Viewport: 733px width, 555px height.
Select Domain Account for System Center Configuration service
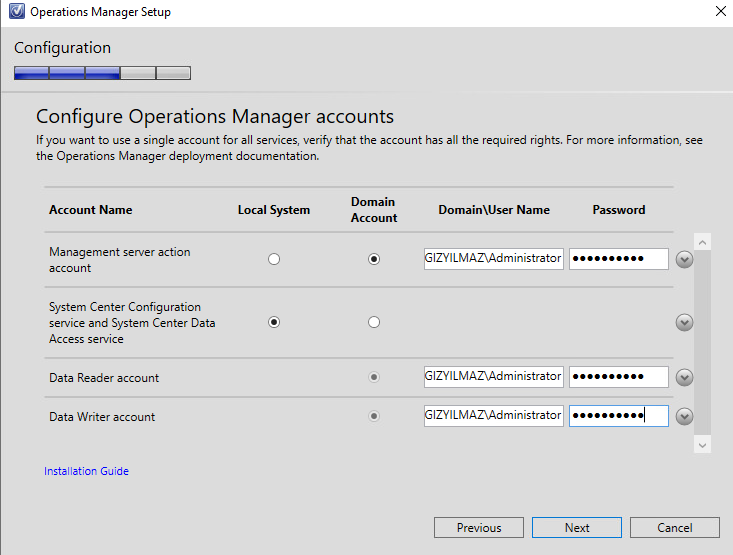pyautogui.click(x=374, y=322)
